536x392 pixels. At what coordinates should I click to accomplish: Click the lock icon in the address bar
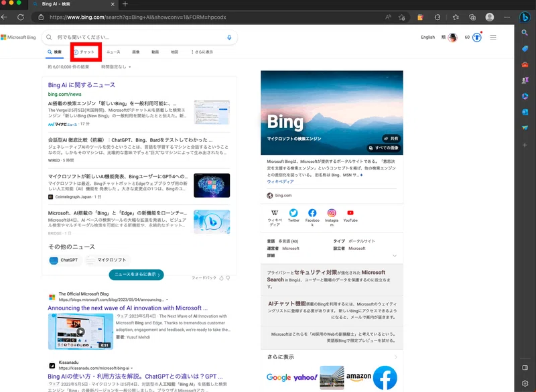pos(41,17)
